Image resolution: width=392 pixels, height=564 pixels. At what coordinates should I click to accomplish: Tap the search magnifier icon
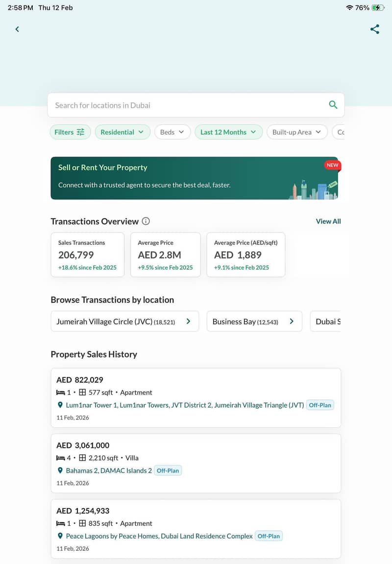[333, 105]
